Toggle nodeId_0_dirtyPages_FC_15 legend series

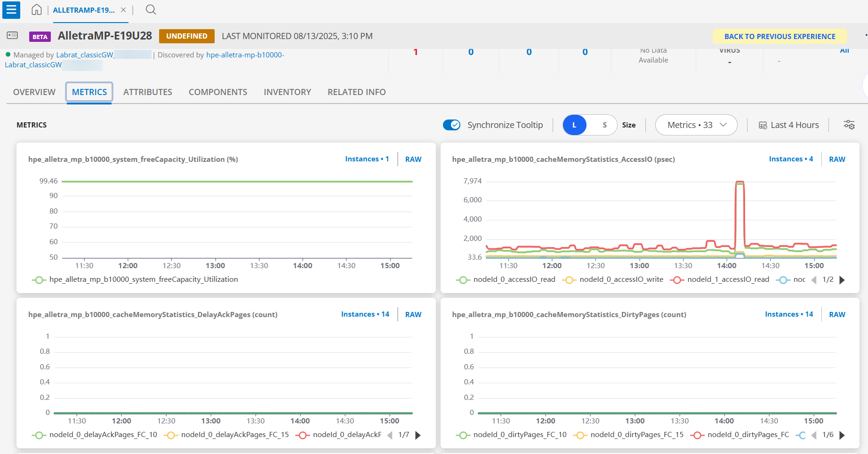click(x=628, y=435)
